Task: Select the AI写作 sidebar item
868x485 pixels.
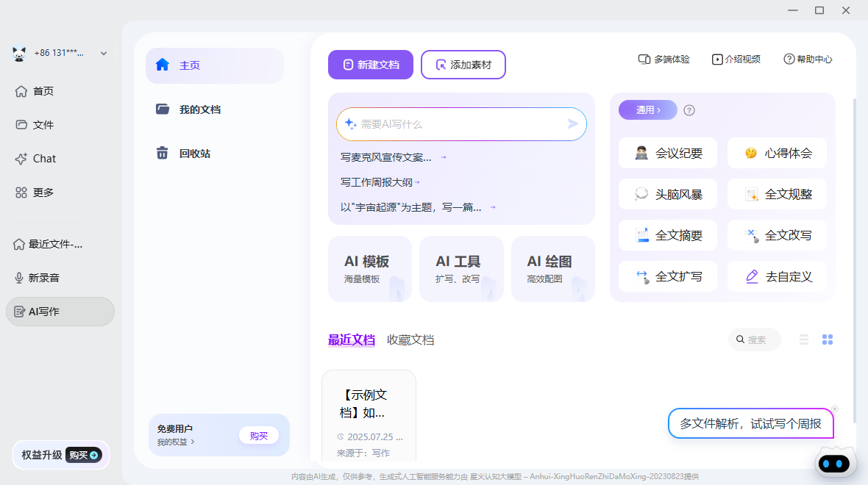Action: click(60, 312)
